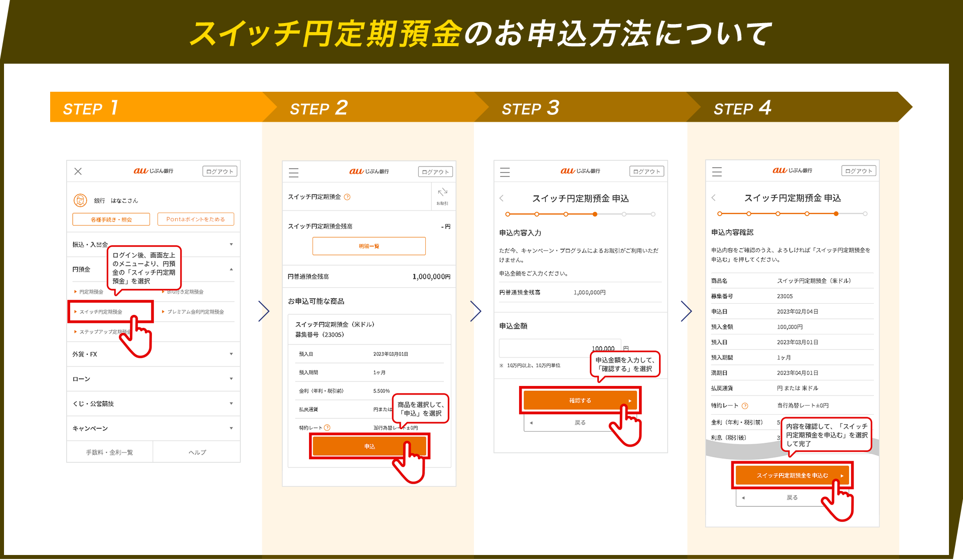Tap the user avatar icon beside 銀行 はなこさん
Screen dimensions: 963x560
tap(80, 201)
